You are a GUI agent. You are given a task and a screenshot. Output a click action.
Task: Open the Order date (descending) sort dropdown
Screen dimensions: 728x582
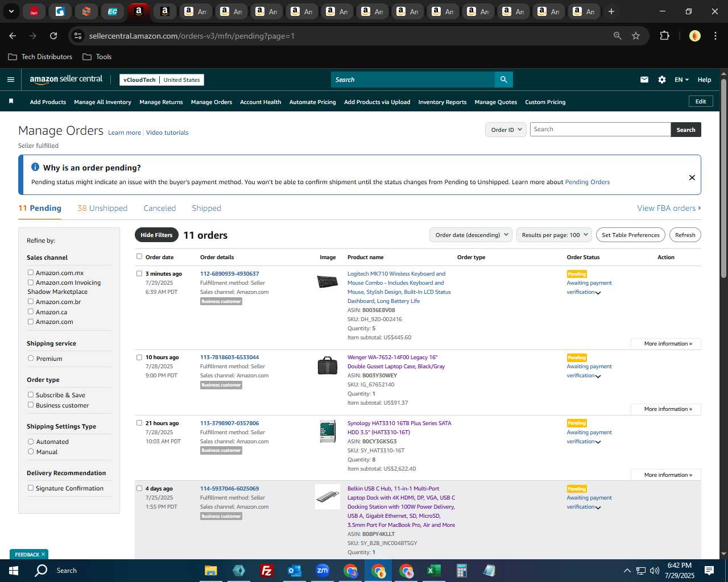coord(471,235)
